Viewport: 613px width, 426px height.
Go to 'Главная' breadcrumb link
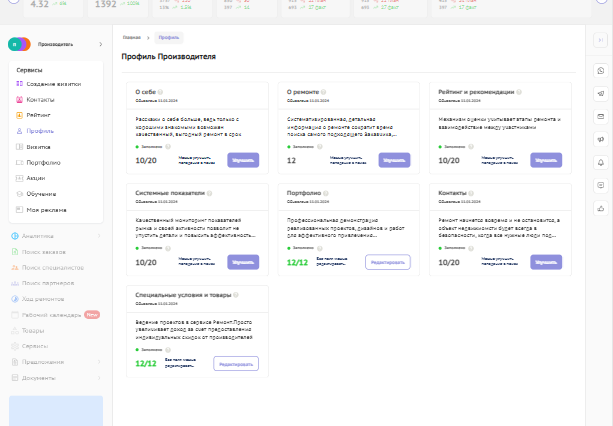click(x=132, y=38)
